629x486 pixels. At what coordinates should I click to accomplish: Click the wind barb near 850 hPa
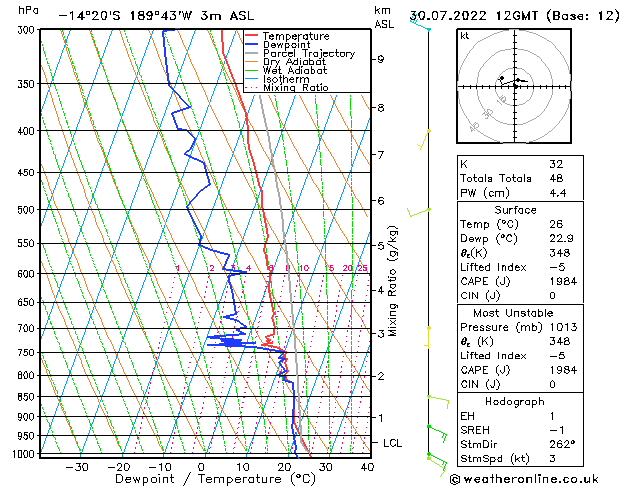(438, 402)
